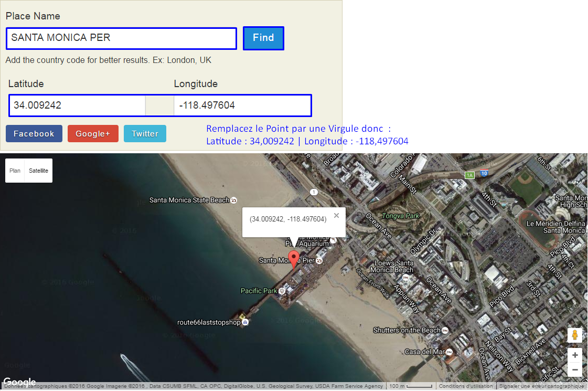Zoom in with the plus button
The height and width of the screenshot is (391, 588).
point(574,355)
